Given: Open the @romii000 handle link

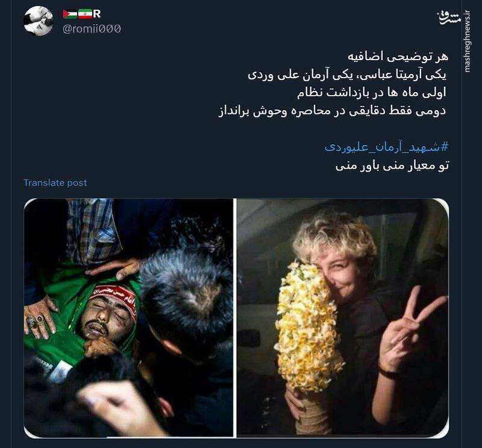Looking at the screenshot, I should [x=92, y=29].
